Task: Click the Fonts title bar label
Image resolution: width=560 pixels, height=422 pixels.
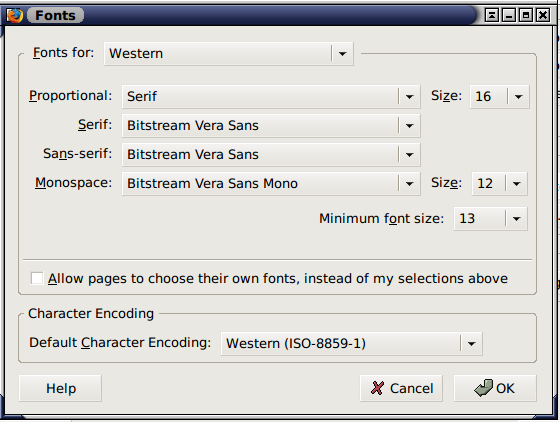Action: pyautogui.click(x=55, y=15)
